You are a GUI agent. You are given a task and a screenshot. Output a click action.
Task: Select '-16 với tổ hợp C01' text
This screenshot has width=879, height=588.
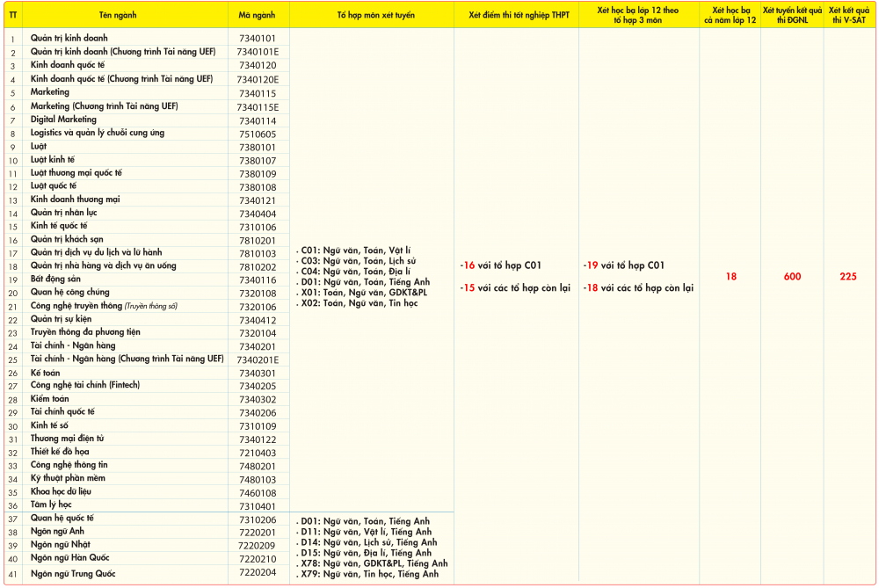501,265
